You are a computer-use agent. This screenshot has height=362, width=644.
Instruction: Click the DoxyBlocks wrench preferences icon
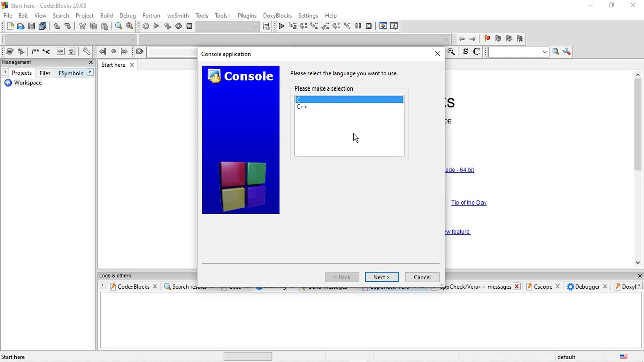point(86,52)
